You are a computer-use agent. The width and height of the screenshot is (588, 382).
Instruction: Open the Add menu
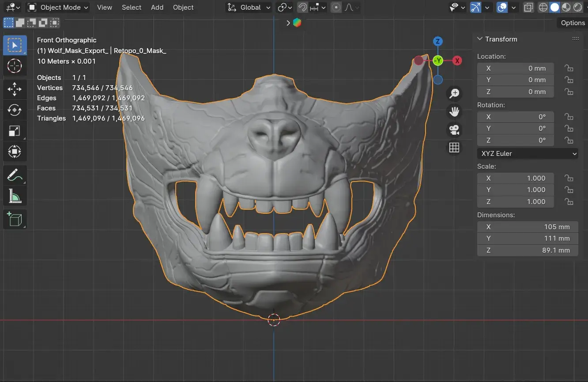click(x=157, y=8)
